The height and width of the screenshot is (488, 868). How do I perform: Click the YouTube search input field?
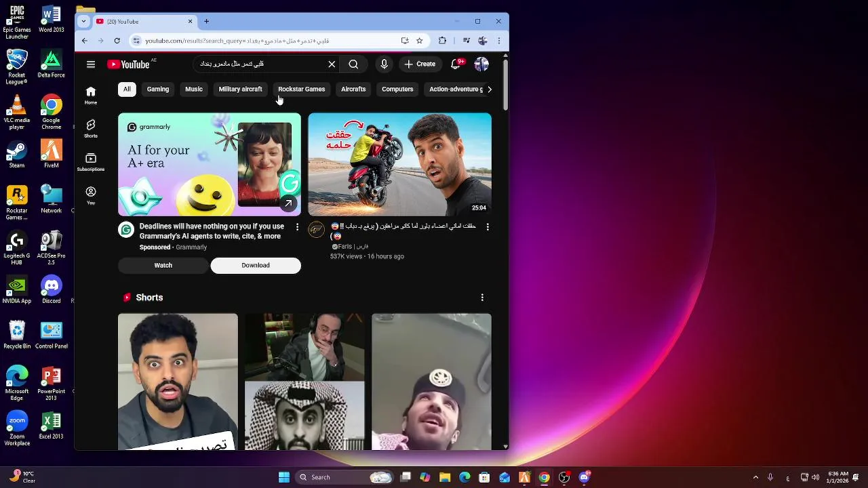[261, 64]
